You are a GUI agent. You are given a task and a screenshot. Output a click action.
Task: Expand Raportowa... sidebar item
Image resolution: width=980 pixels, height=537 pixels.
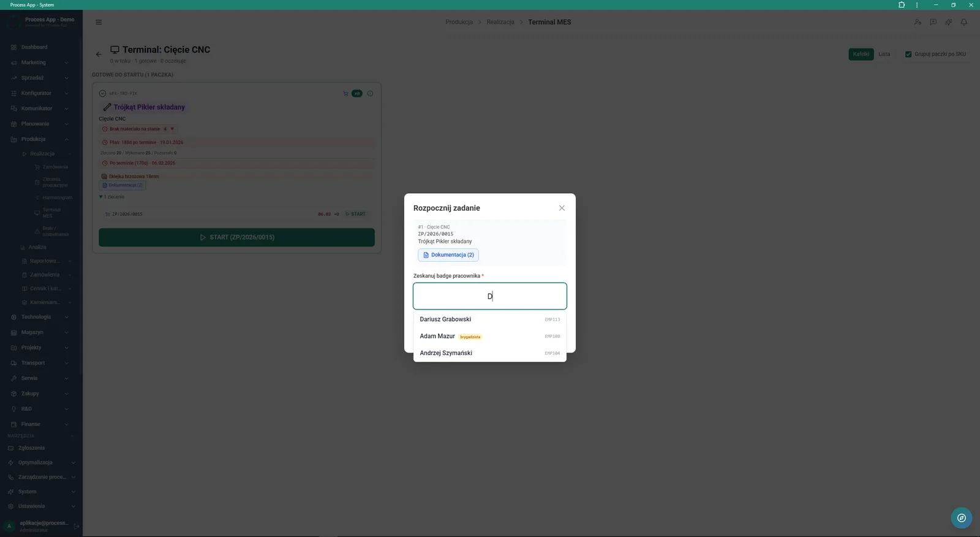[47, 261]
